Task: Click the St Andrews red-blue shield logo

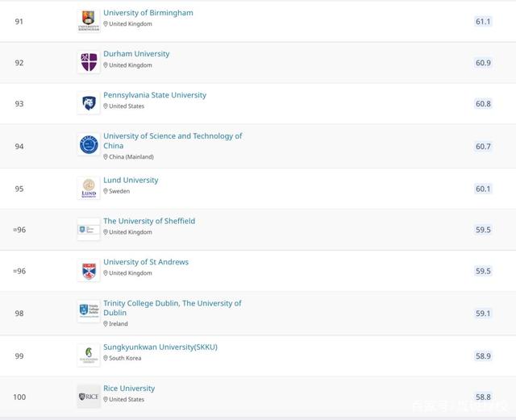Action: [x=89, y=271]
